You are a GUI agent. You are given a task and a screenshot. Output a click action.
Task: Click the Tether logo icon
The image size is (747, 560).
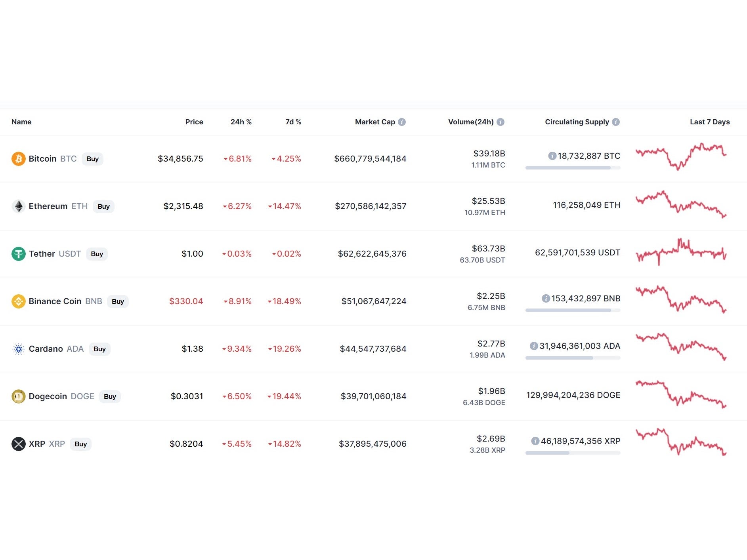[x=18, y=254]
